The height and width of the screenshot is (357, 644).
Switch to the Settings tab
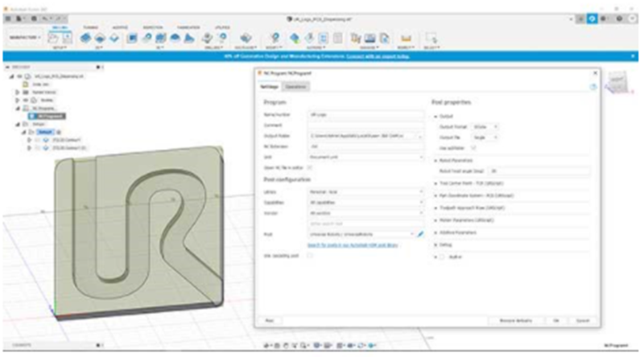(270, 87)
